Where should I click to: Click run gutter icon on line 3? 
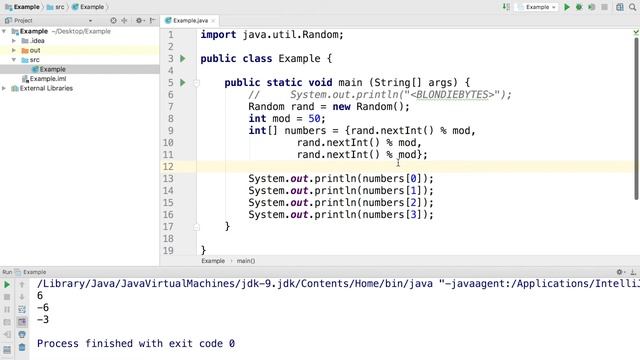pyautogui.click(x=183, y=59)
